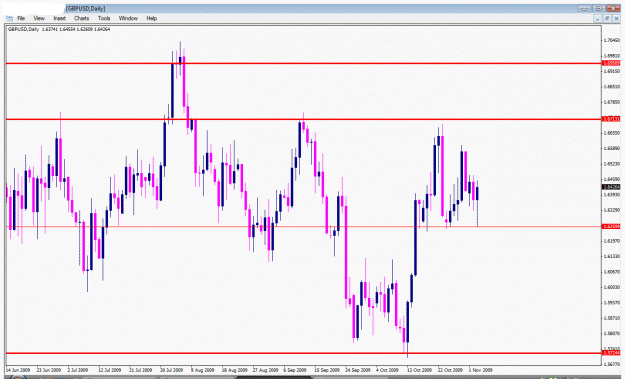The width and height of the screenshot is (625, 379).
Task: Open the Window menu
Action: [x=128, y=18]
